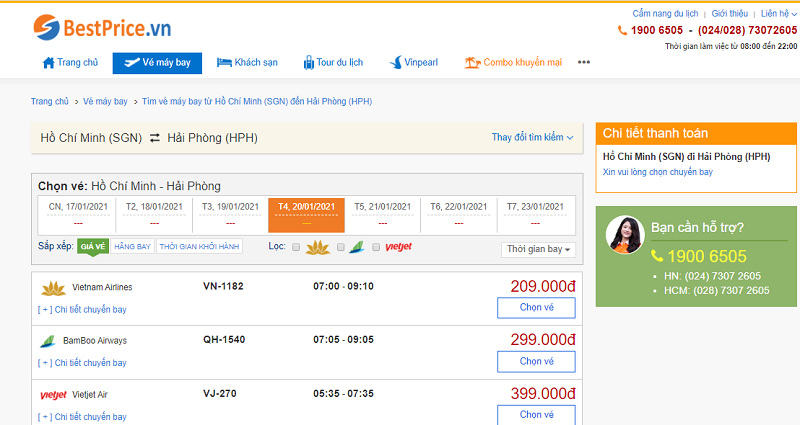Click the Bamboo Airways logo in QH-1540 row
This screenshot has width=800, height=425.
[x=47, y=341]
